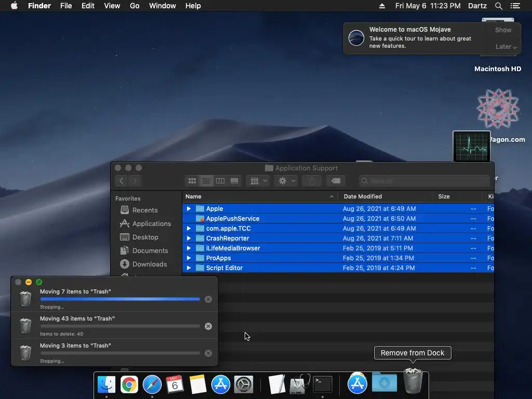Click the Moving 7 items progress bar
The width and height of the screenshot is (532, 399).
click(120, 299)
